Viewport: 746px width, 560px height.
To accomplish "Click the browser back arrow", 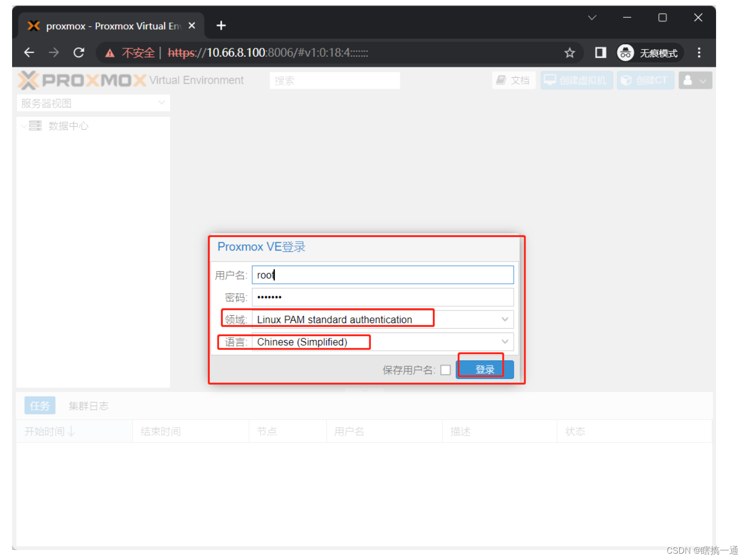I will [x=29, y=53].
